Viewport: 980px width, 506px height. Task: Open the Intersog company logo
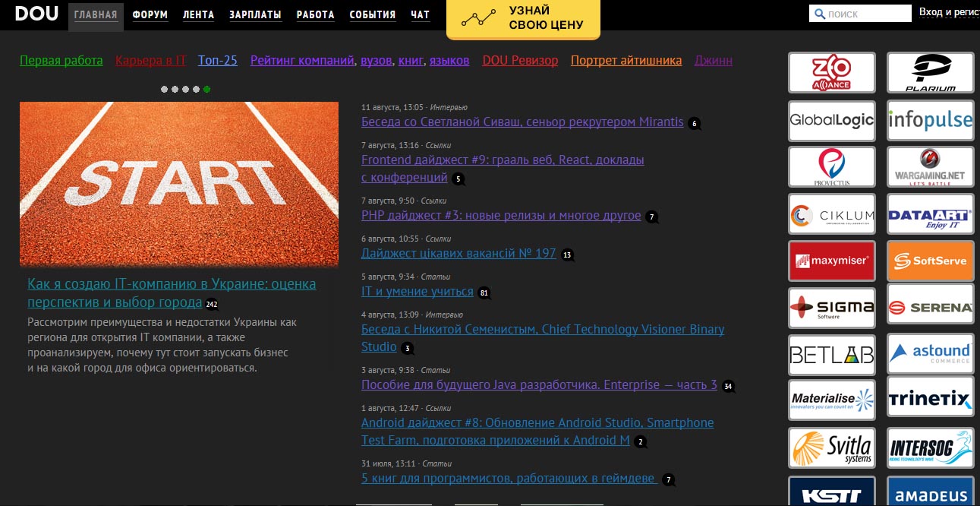pos(931,448)
